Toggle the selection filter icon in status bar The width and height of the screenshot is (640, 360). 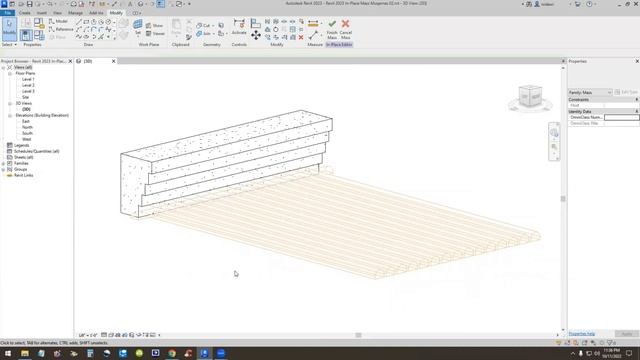point(611,343)
